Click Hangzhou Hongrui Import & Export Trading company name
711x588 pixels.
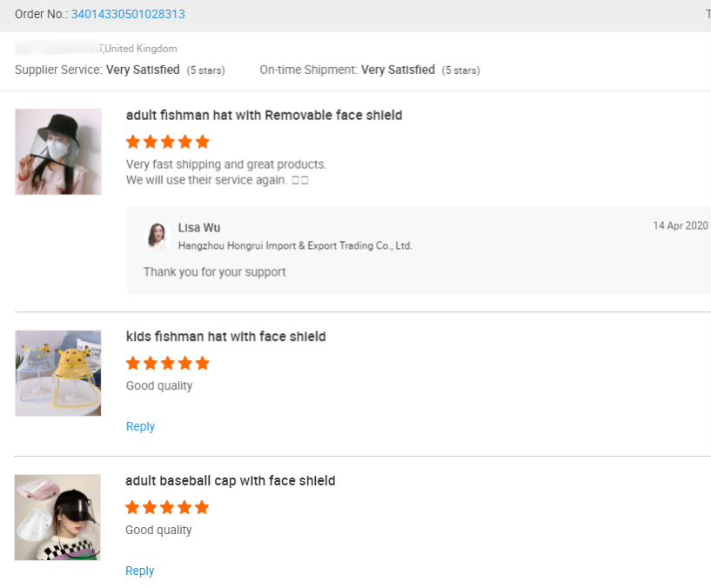295,246
